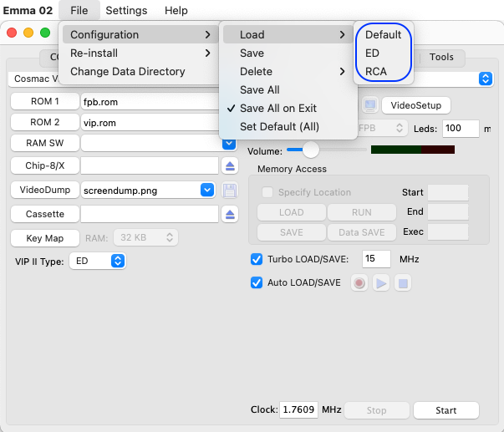
Task: Load the RCA configuration
Action: coord(383,71)
